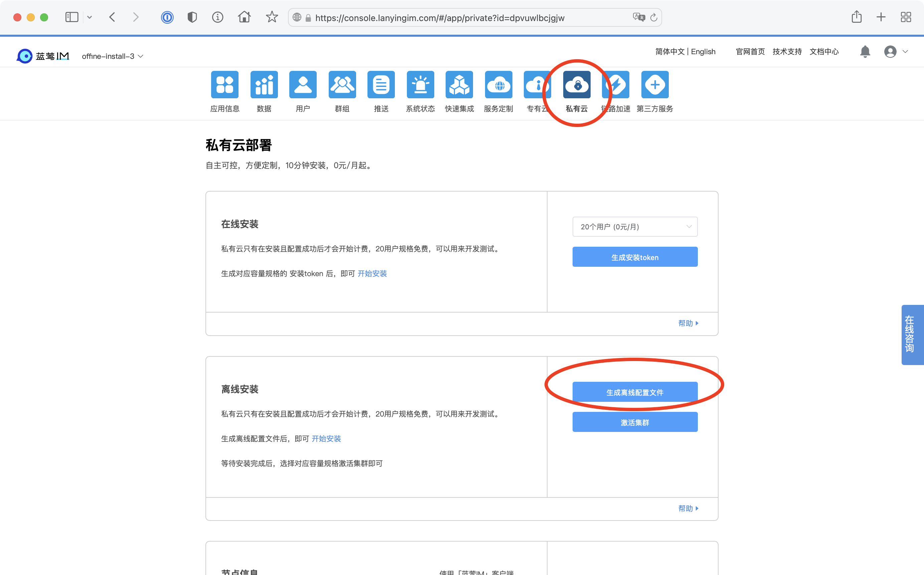Go back in browser history
This screenshot has height=575, width=924.
pos(112,17)
